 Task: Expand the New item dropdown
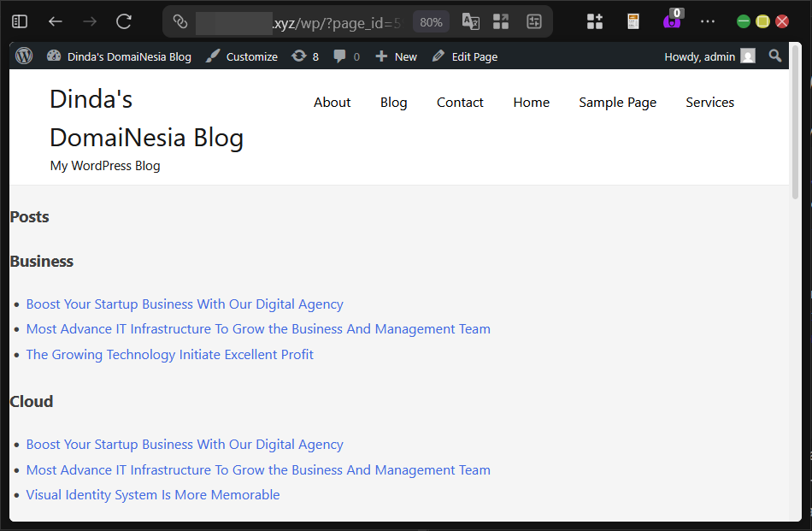[x=396, y=56]
